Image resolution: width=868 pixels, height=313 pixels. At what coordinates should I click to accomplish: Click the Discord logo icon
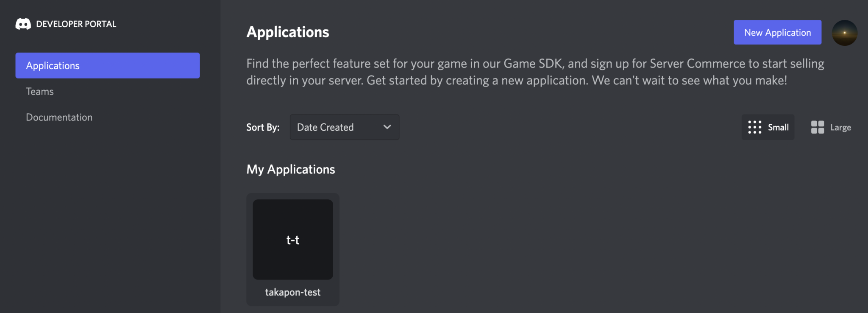(23, 24)
